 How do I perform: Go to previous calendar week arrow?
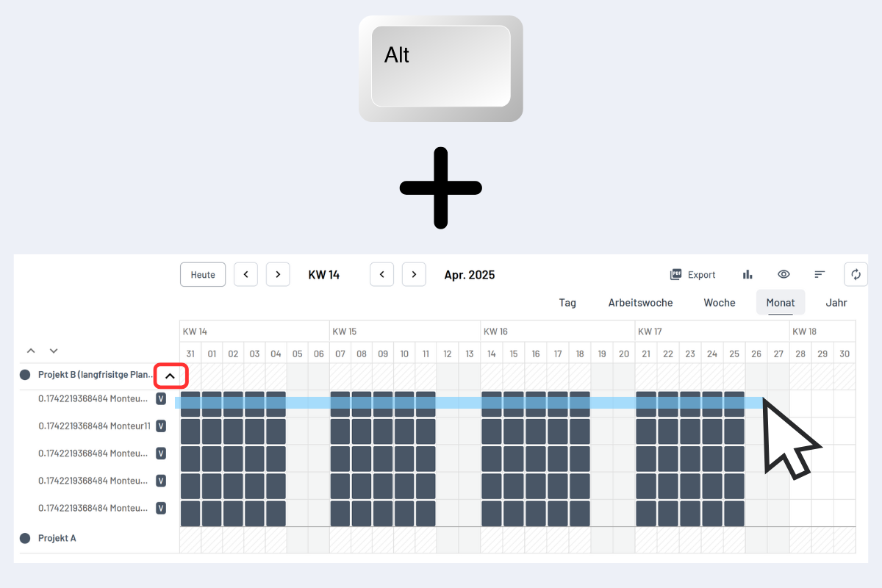click(245, 274)
